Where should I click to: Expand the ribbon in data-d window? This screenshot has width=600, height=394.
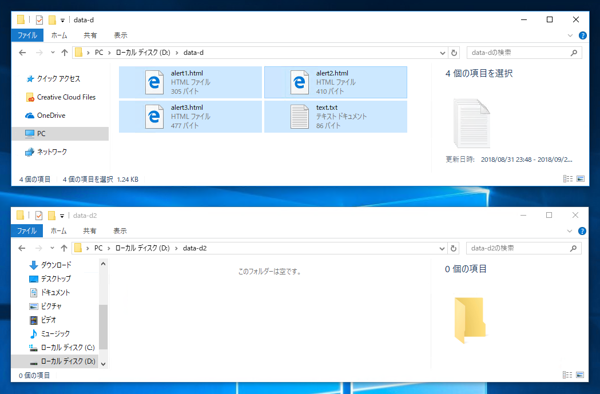click(570, 36)
